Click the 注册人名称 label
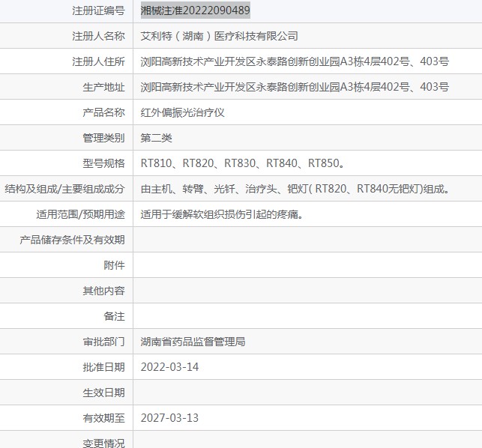Viewport: 482px width, 448px height. pyautogui.click(x=98, y=36)
